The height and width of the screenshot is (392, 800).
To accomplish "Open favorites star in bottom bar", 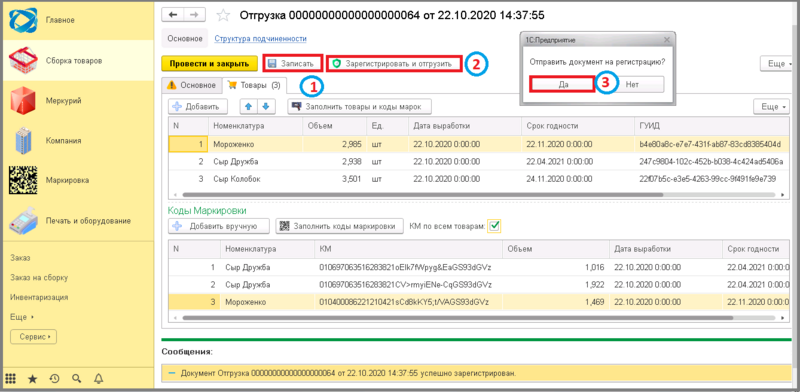I will pos(33,378).
